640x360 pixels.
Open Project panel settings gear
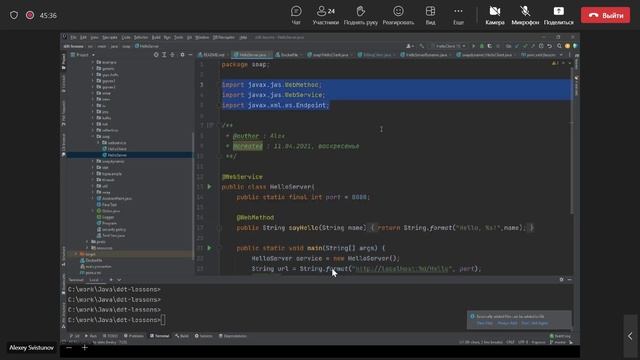182,55
